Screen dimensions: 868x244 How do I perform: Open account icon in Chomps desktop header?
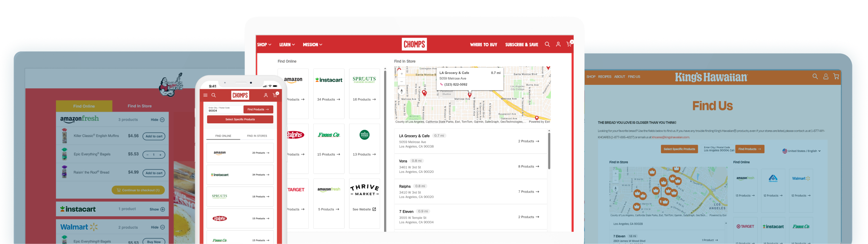558,45
